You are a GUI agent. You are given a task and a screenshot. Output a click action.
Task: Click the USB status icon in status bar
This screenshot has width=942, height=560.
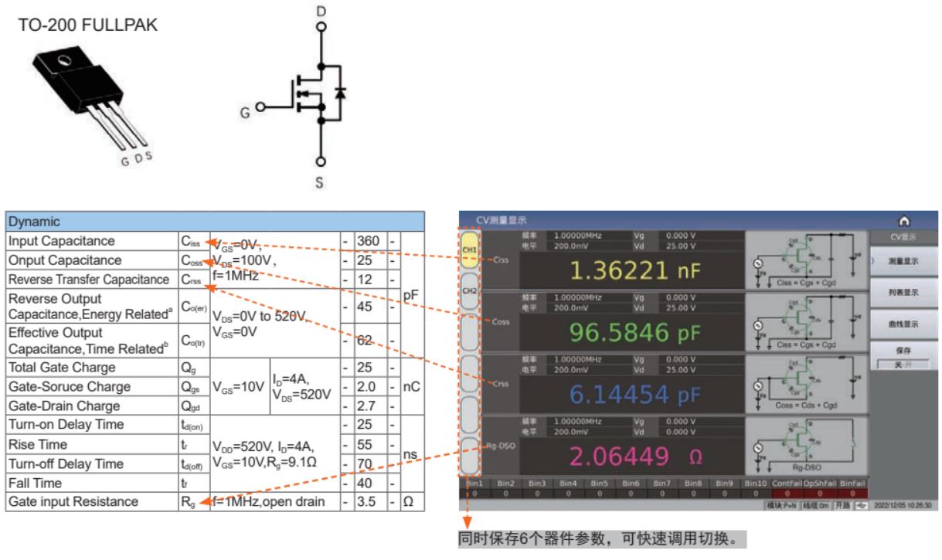pyautogui.click(x=862, y=505)
